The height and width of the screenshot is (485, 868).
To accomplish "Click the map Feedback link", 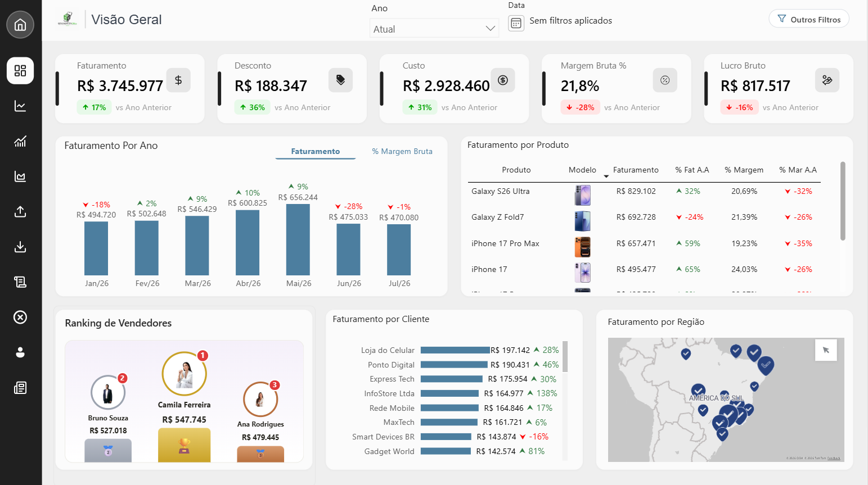I will 834,459.
